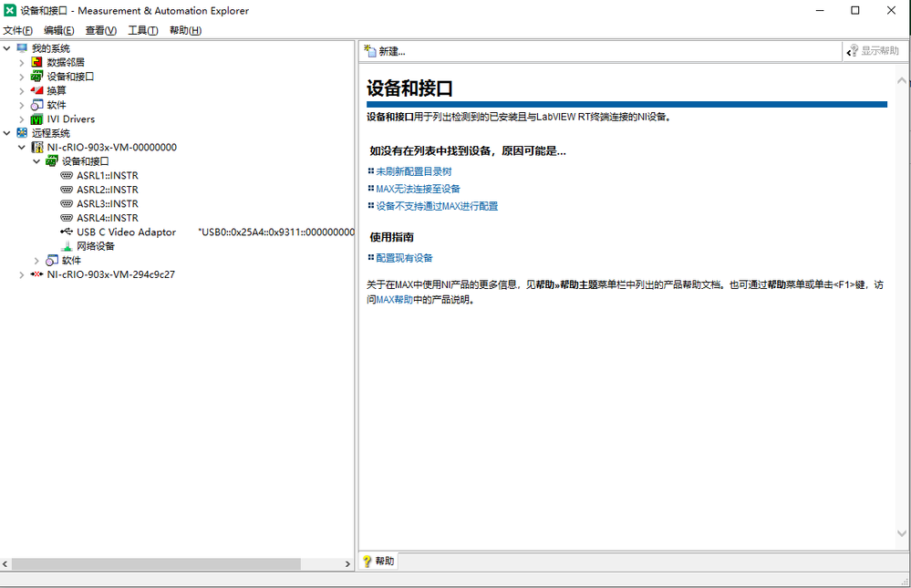
Task: Expand the NI-cRIO-903x-VM-294c9c27 node
Action: [x=22, y=274]
